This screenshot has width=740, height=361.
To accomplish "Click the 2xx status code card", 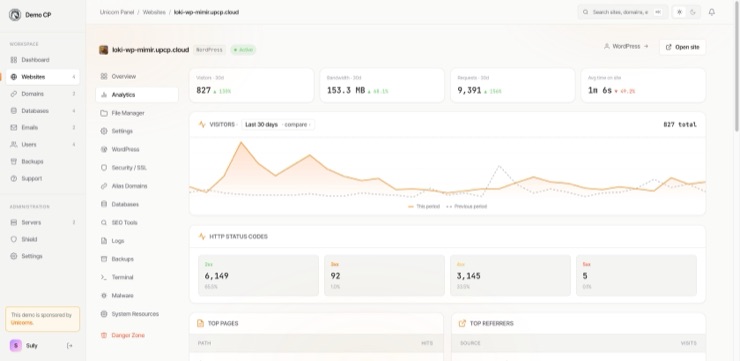I will click(258, 276).
